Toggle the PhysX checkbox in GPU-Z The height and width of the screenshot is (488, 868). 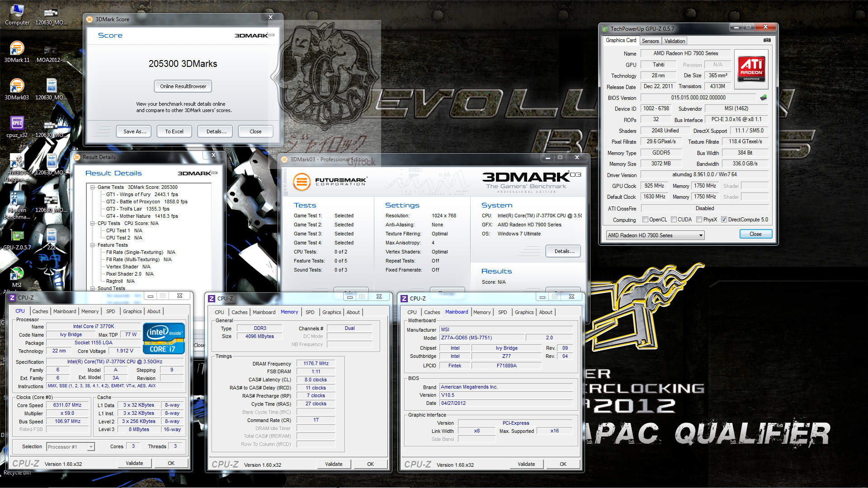click(699, 220)
